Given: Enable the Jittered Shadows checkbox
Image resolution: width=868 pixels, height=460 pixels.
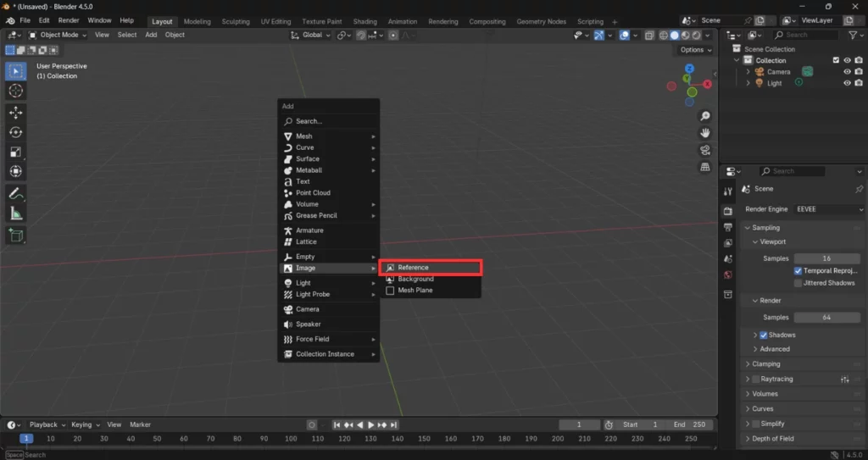Looking at the screenshot, I should pyautogui.click(x=798, y=283).
